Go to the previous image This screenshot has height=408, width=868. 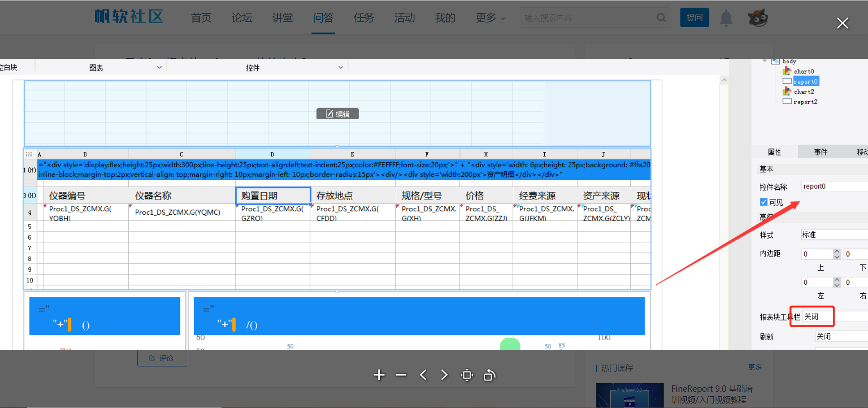423,375
